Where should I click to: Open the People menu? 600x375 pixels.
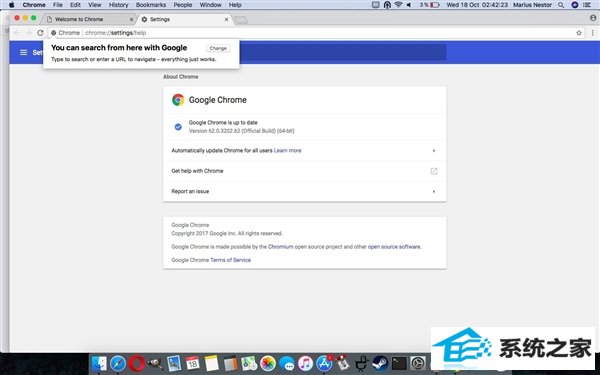click(x=183, y=5)
